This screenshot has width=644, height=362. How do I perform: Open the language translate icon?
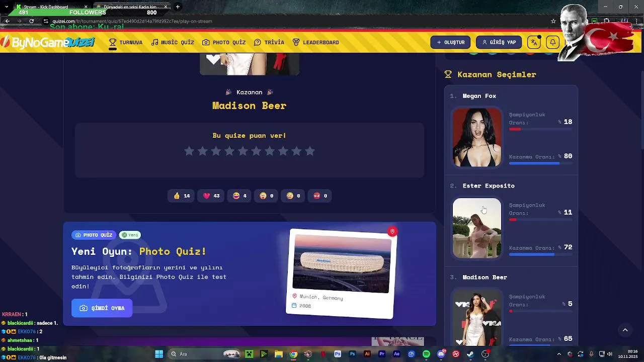(x=534, y=42)
